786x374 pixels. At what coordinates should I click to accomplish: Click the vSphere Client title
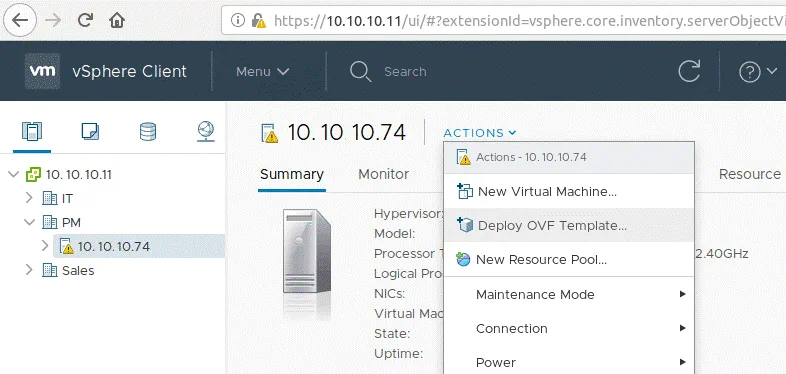point(129,71)
